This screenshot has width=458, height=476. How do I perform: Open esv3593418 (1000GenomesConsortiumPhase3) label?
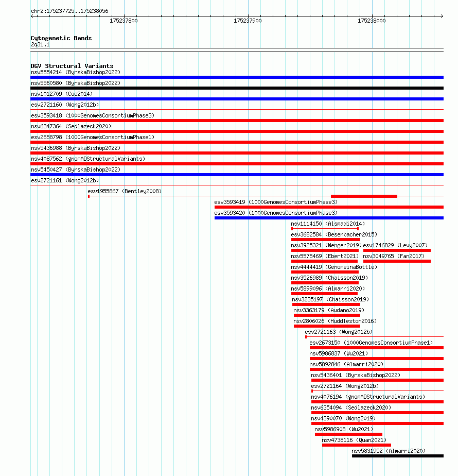(x=93, y=116)
